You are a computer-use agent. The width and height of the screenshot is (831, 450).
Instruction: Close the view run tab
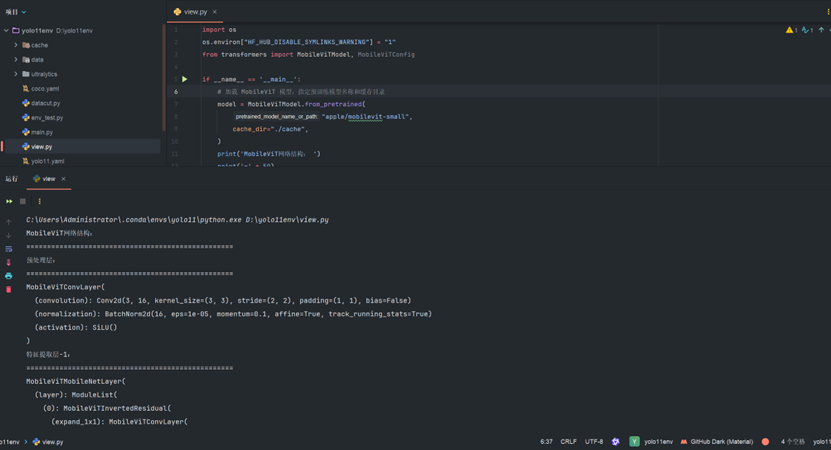[x=63, y=179]
